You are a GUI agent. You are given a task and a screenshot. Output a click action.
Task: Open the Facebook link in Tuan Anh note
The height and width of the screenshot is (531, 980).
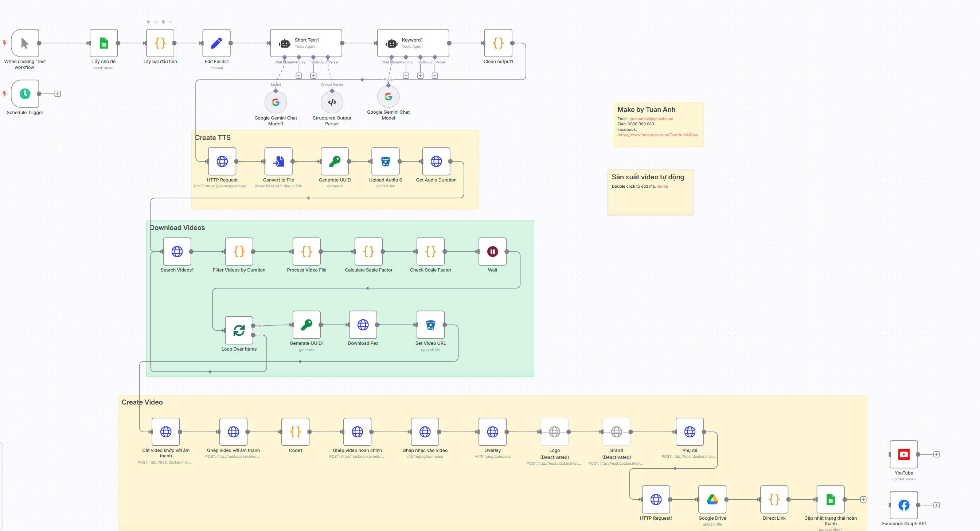(657, 135)
